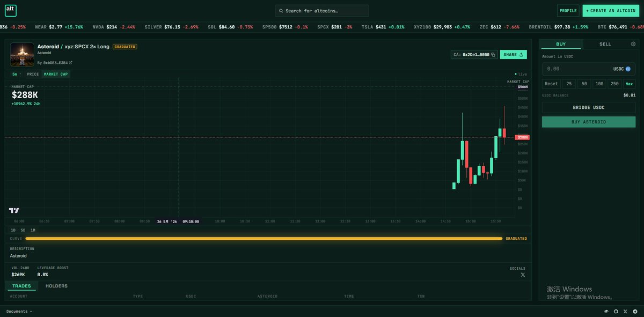
Task: Open the creator address external link icon
Action: [70, 63]
